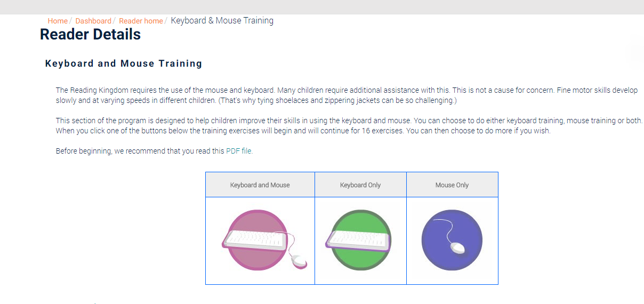Click the Reader Details page heading
This screenshot has width=644, height=304.
pyautogui.click(x=91, y=35)
